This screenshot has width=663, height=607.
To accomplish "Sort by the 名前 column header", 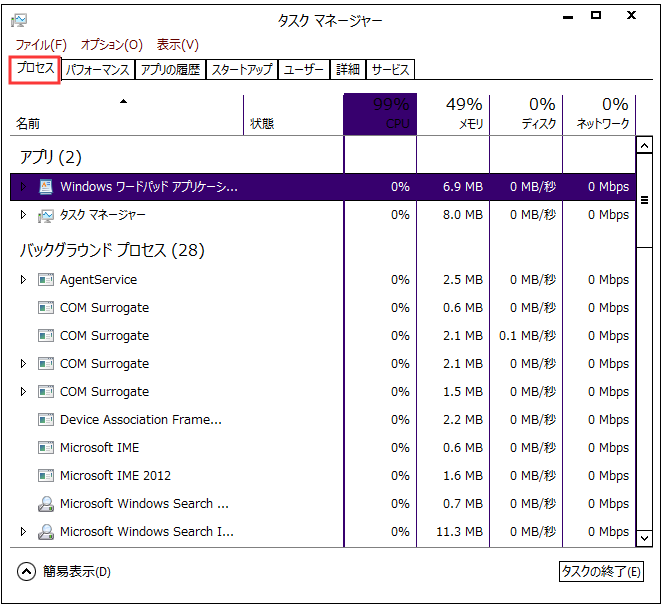I will [x=126, y=115].
